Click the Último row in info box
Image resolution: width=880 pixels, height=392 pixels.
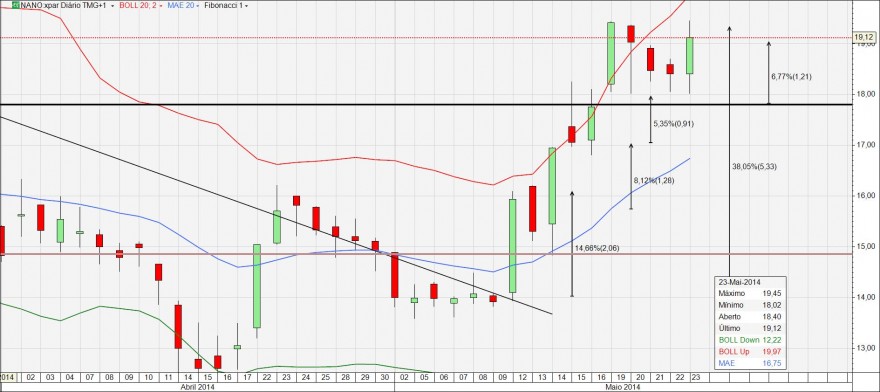(750, 328)
